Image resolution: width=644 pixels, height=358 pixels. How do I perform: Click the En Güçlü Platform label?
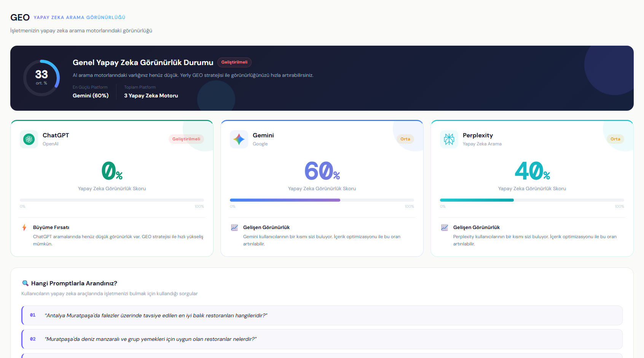[x=90, y=88]
